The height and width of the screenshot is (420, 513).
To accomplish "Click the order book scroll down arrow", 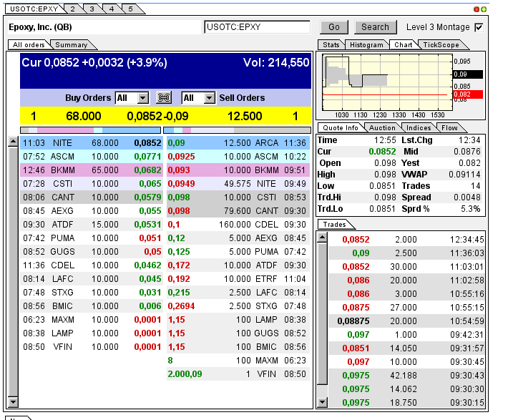I will [x=13, y=401].
